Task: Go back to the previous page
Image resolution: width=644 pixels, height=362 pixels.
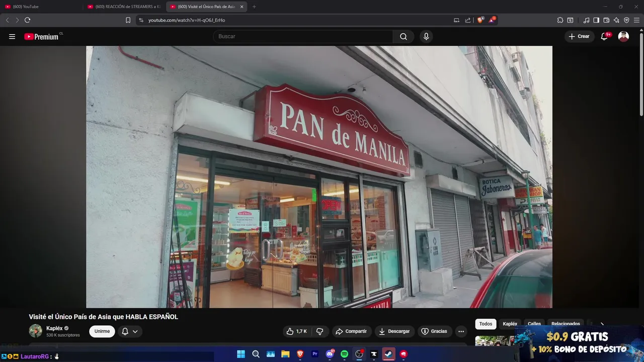Action: point(7,20)
